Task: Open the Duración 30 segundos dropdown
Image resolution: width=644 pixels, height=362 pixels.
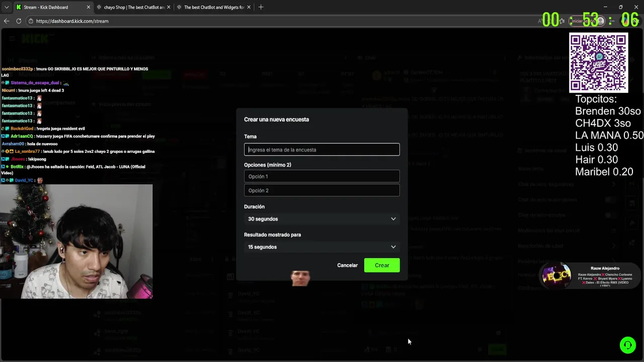Action: 321,219
